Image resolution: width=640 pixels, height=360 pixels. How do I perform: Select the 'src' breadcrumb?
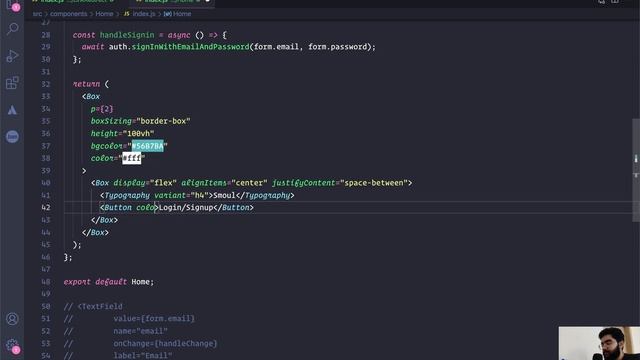[x=37, y=14]
